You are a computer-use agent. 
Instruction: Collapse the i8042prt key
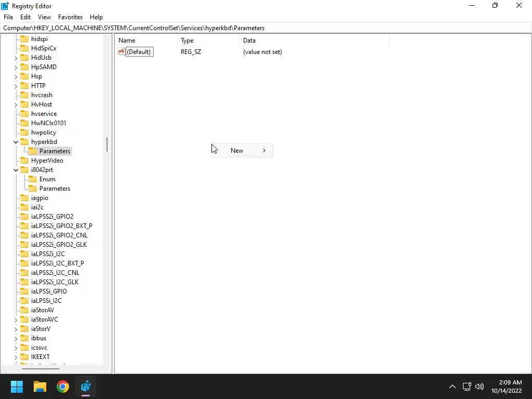[x=16, y=170]
